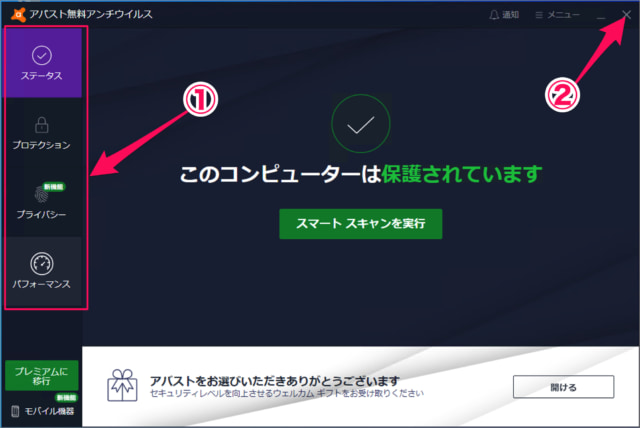640x428 pixels.
Task: Click the mobile phone icon near モバイル機器
Action: click(15, 411)
